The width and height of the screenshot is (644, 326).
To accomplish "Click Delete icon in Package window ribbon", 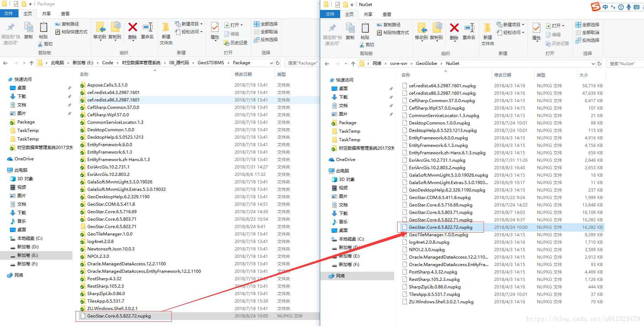I will 132,27.
